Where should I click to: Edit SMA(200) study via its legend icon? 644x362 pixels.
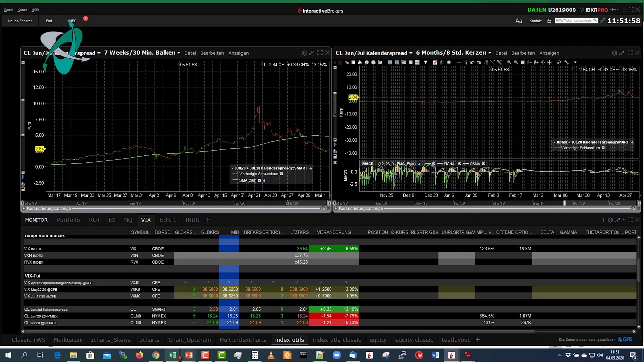click(x=264, y=180)
